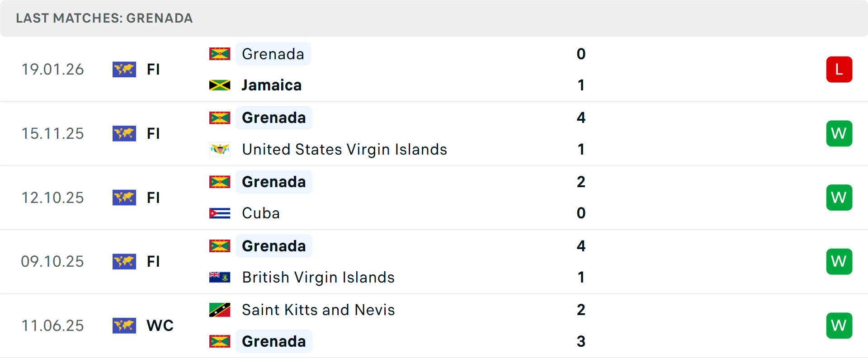
Task: Click the score 4 beside Grenada
Action: [x=581, y=118]
